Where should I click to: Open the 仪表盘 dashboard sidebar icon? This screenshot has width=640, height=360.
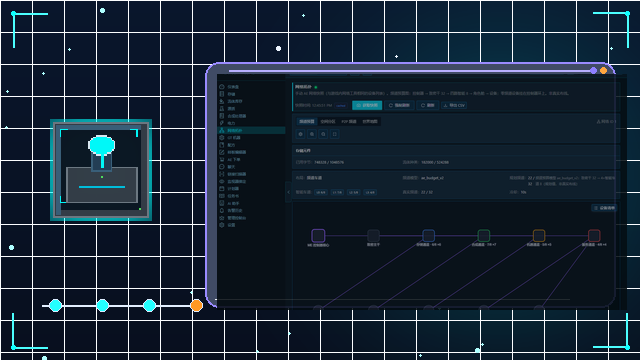pos(222,87)
